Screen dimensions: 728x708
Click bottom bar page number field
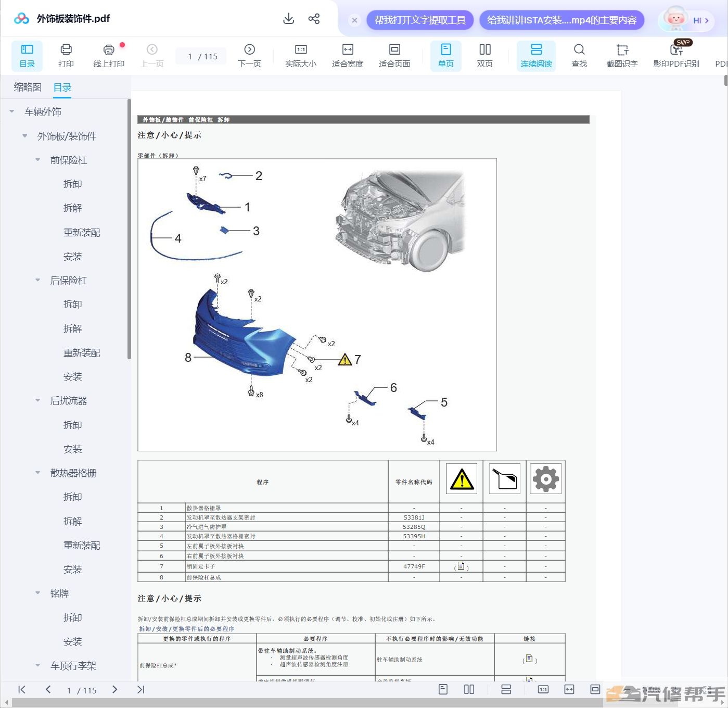(82, 690)
